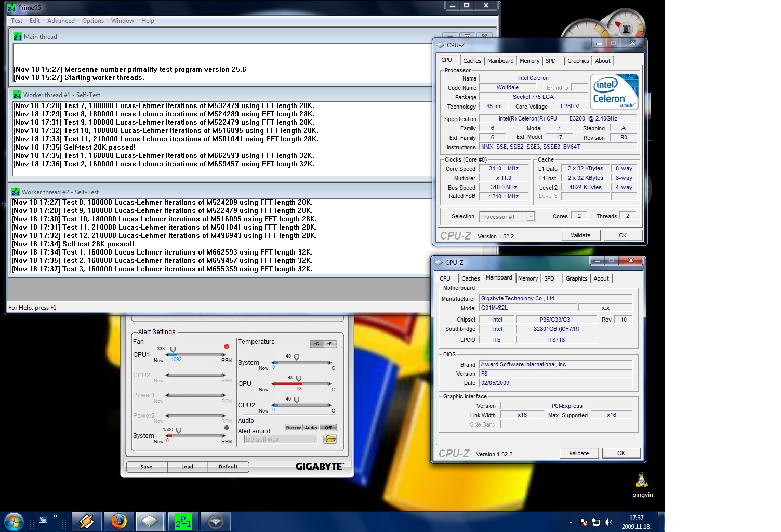Image resolution: width=781 pixels, height=532 pixels.
Task: Switch to CPU tab in lower CPU-Z
Action: click(445, 278)
